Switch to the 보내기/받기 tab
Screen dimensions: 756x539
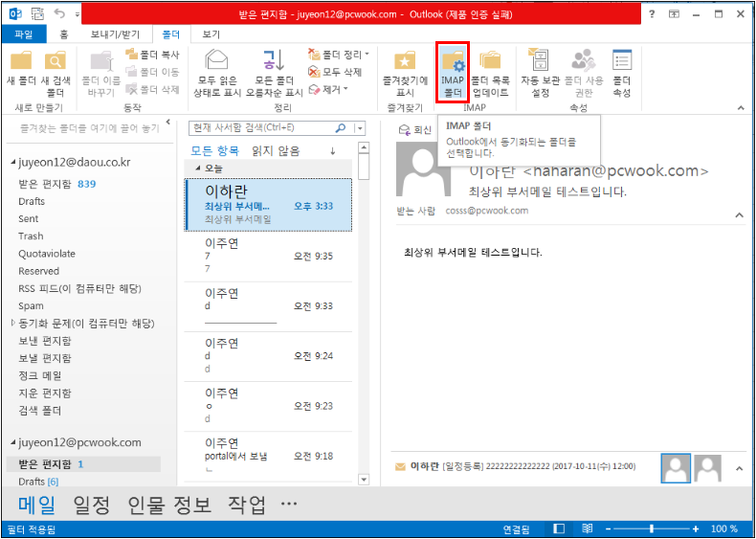[x=115, y=34]
